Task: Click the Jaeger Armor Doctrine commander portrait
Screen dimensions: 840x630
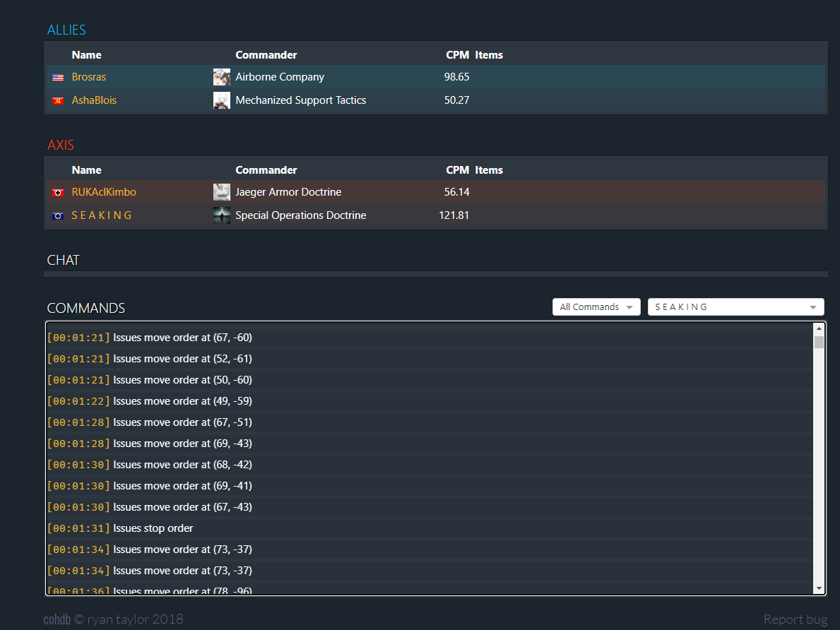Action: (222, 192)
